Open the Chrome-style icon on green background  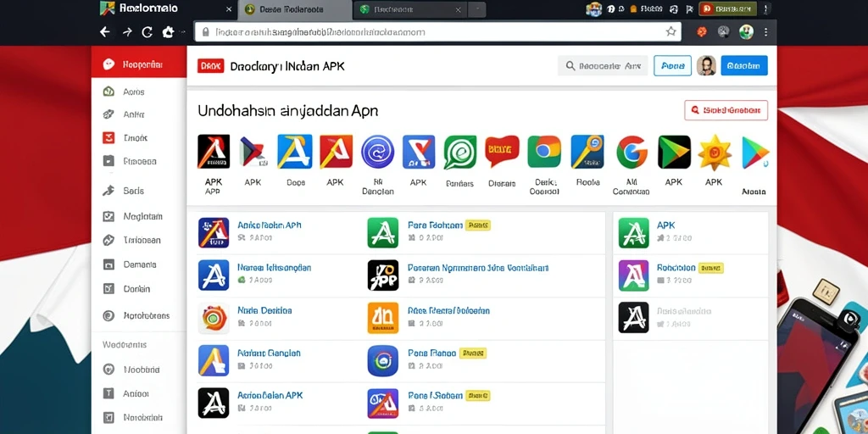(x=544, y=152)
